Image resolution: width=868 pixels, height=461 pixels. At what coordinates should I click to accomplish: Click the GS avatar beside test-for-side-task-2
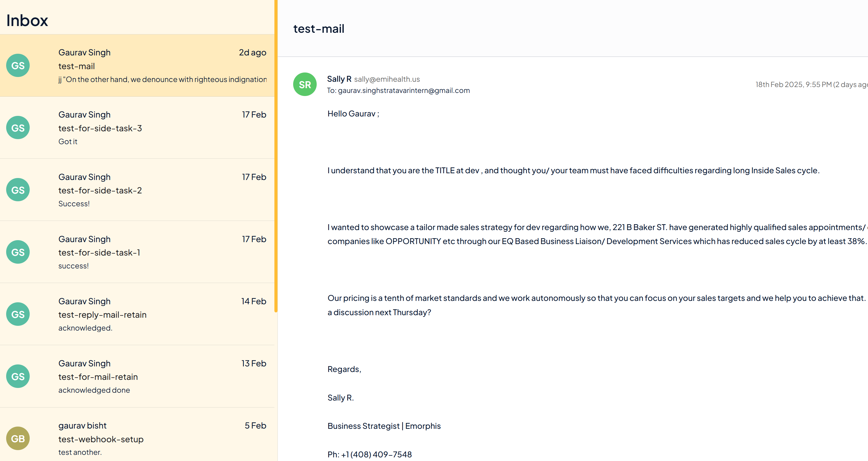click(x=18, y=190)
